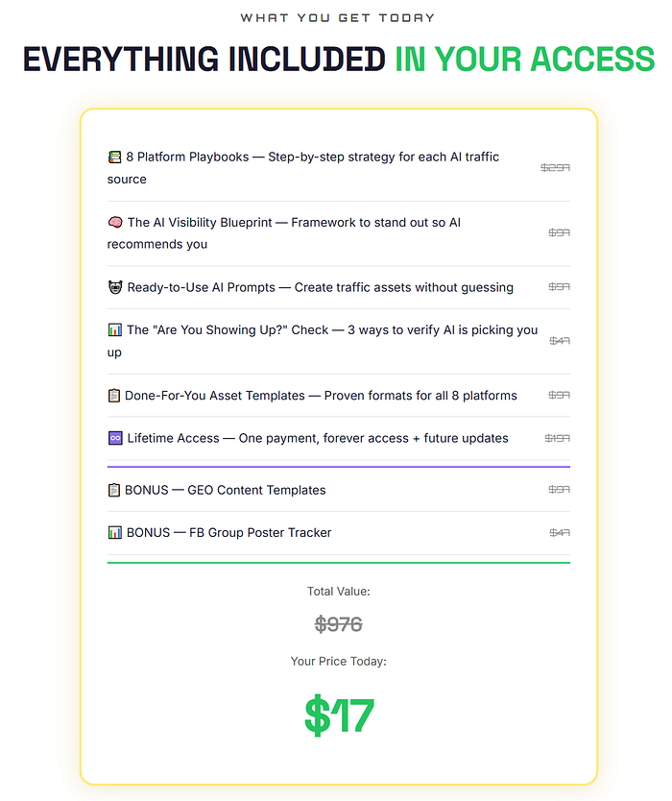
Task: Click the BONUS GEO Content Templates text
Action: (x=226, y=490)
